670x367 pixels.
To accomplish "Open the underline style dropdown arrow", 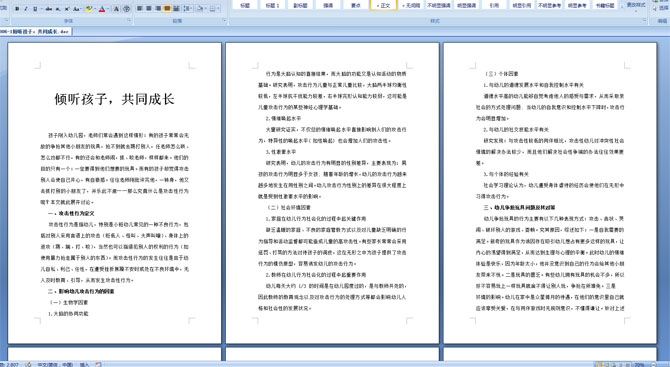I will coord(41,9).
